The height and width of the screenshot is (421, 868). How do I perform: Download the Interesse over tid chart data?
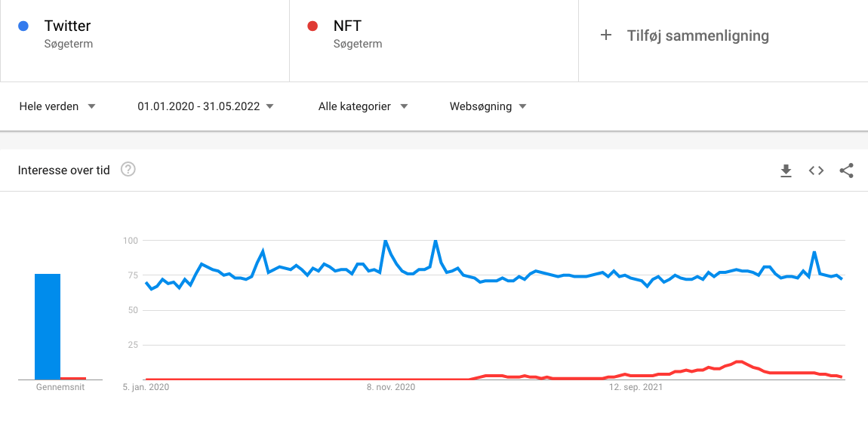(786, 171)
